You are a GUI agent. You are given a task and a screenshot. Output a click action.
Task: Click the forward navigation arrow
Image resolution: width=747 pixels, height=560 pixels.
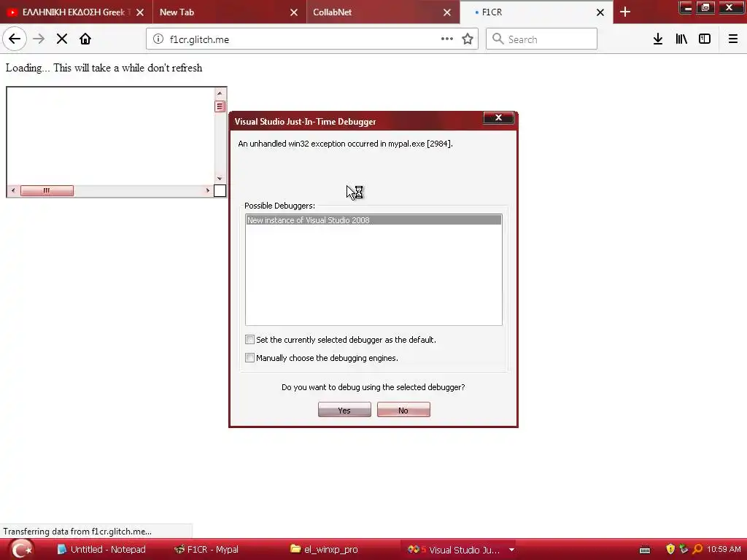39,39
